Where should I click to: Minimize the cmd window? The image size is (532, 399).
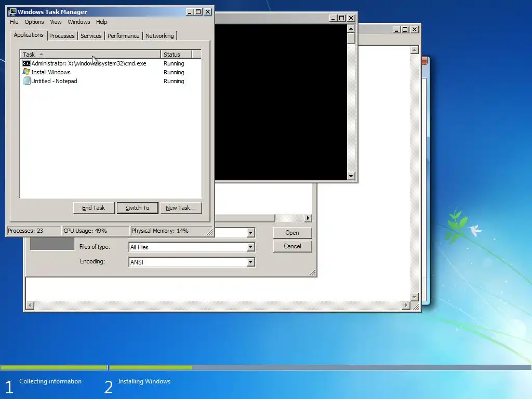pyautogui.click(x=333, y=18)
